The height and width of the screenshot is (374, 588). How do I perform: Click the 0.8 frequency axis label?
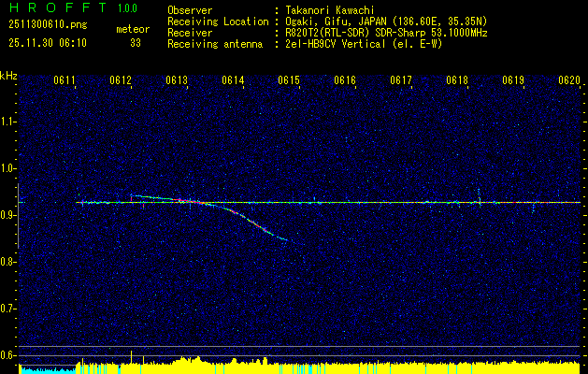pos(8,262)
